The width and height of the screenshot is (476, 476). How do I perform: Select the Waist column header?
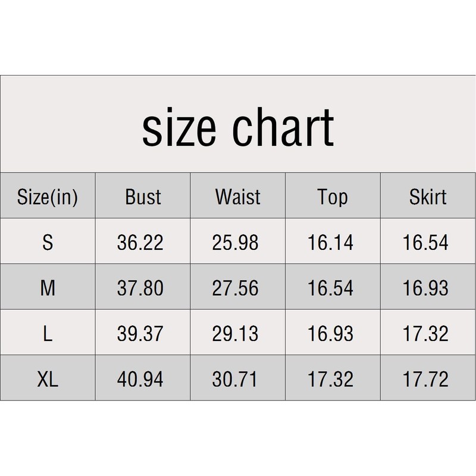coord(238,197)
